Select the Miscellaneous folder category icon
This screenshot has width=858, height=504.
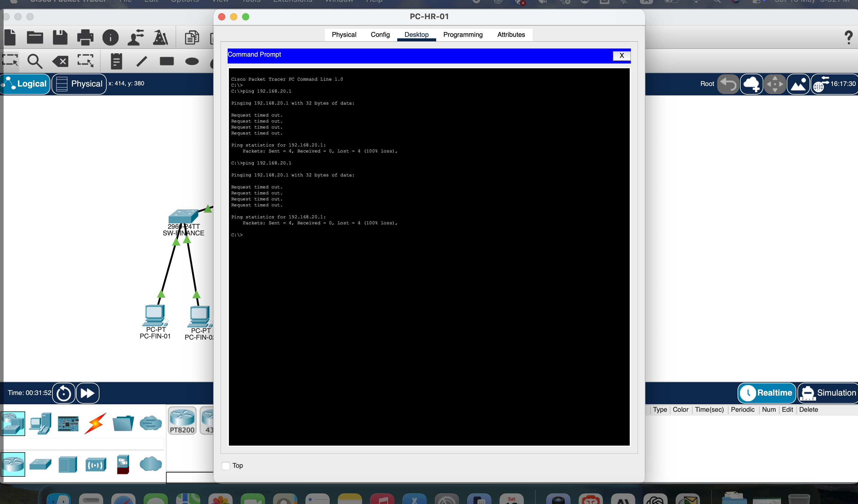(123, 423)
